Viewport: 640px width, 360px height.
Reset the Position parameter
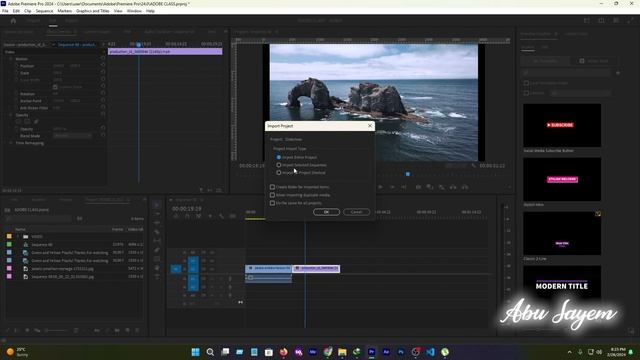[x=103, y=66]
